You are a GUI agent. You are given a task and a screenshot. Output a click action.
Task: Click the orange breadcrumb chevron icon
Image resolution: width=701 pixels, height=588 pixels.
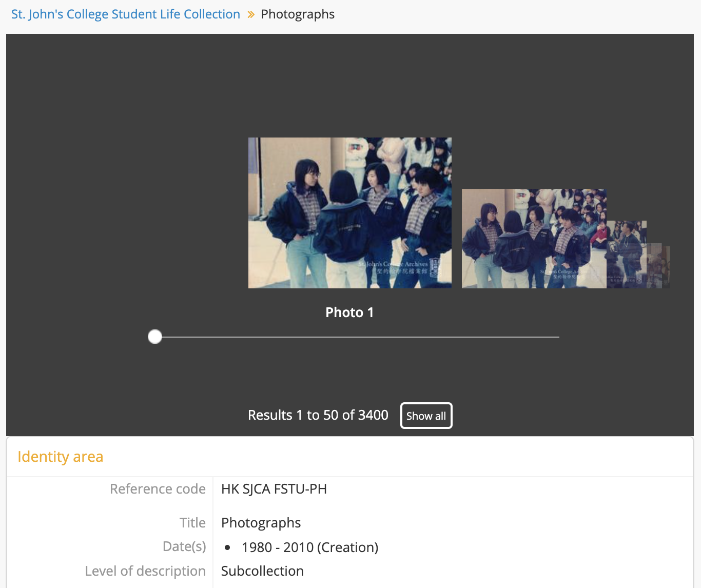click(x=250, y=14)
